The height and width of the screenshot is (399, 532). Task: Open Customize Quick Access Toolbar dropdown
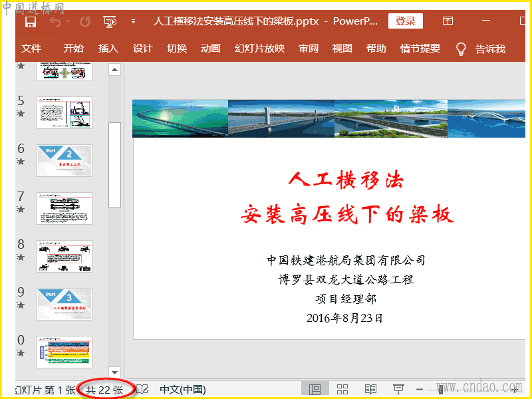click(134, 21)
